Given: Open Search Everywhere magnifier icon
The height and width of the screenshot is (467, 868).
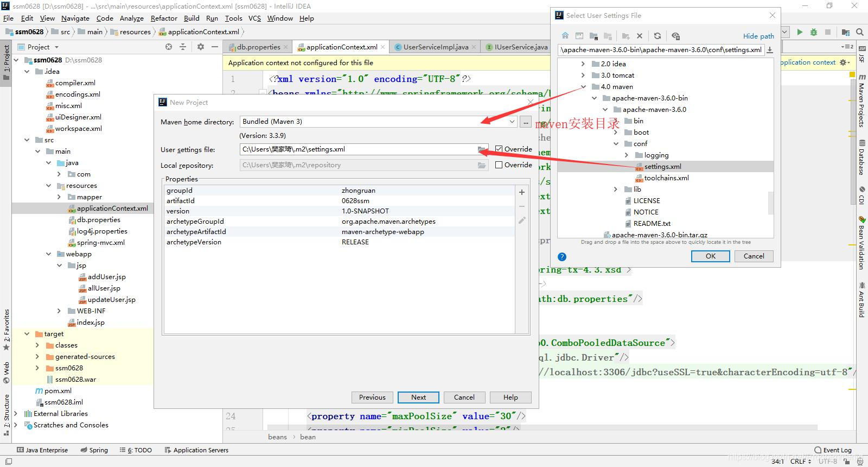Looking at the screenshot, I should 859,32.
